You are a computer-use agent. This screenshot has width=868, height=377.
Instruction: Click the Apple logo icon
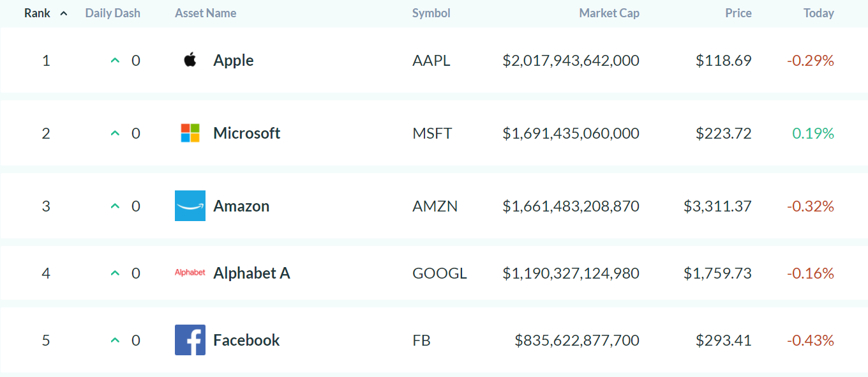pos(190,61)
